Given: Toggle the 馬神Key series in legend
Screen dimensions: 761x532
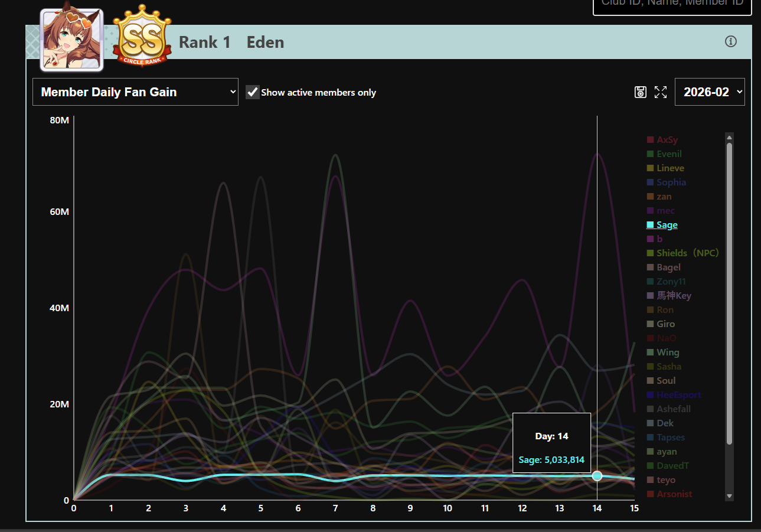Looking at the screenshot, I should pyautogui.click(x=669, y=296).
